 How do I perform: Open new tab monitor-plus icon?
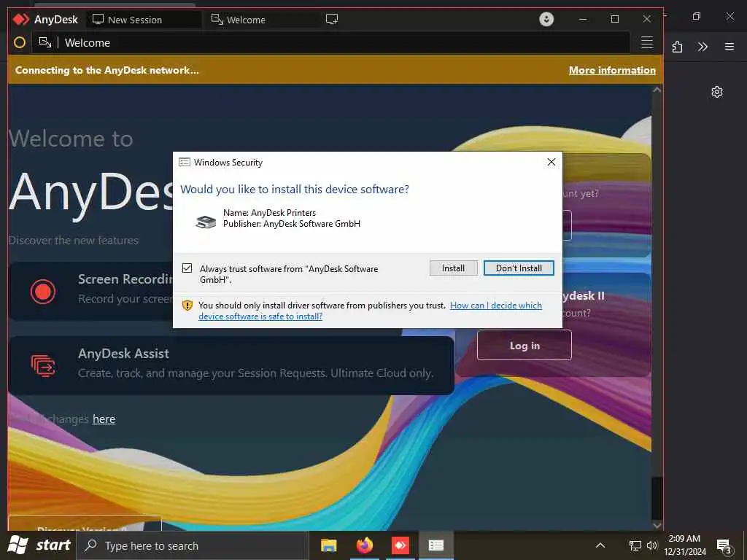[332, 19]
